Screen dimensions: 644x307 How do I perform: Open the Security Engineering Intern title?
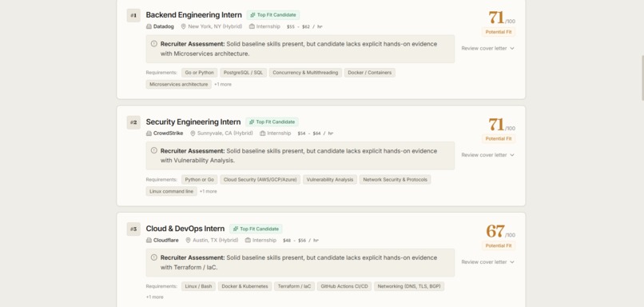click(x=193, y=122)
